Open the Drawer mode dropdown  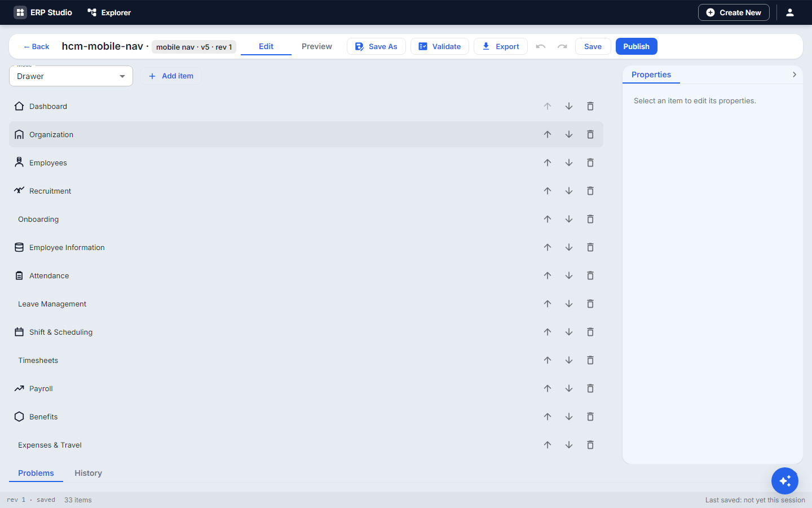coord(71,76)
